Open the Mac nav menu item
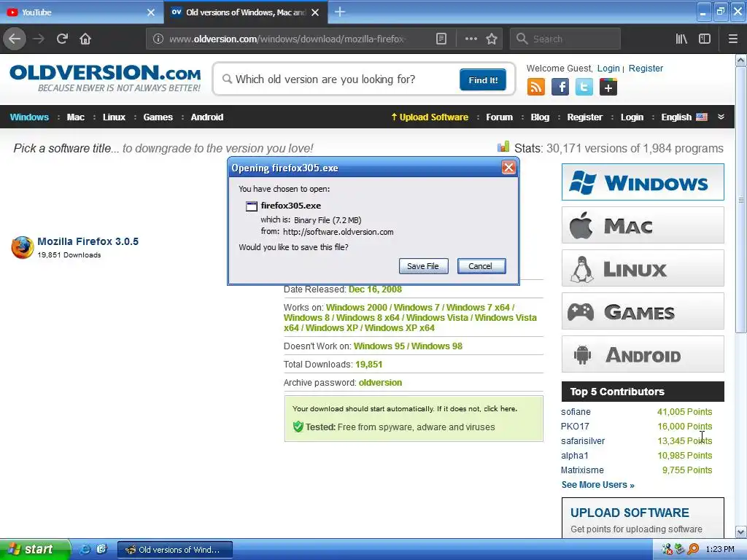This screenshot has width=747, height=560. pyautogui.click(x=75, y=117)
